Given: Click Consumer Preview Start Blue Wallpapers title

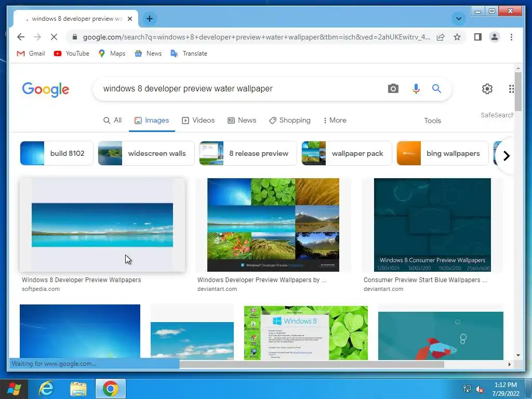Looking at the screenshot, I should pyautogui.click(x=425, y=280).
